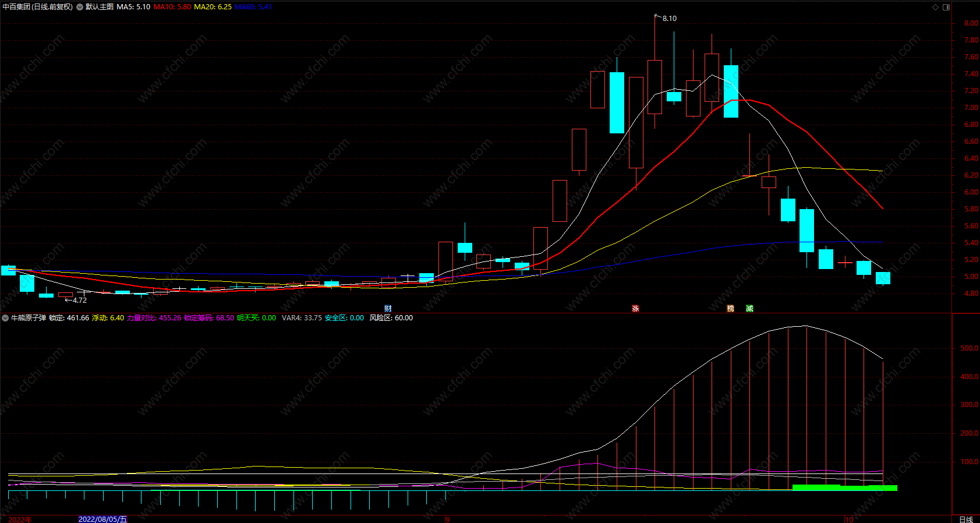This screenshot has height=523, width=980.
Task: Open the main chart indicator dropdown arrow
Action: [80, 7]
